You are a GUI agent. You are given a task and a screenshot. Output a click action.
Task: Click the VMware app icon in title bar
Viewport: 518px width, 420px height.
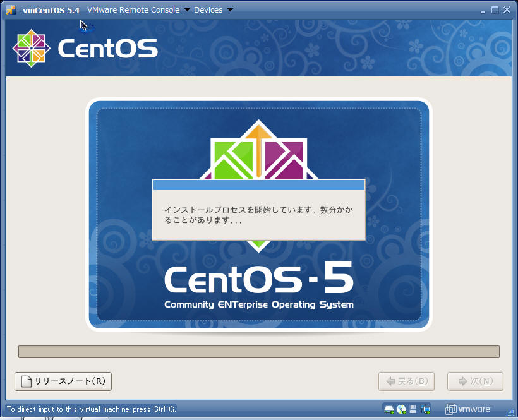point(11,9)
